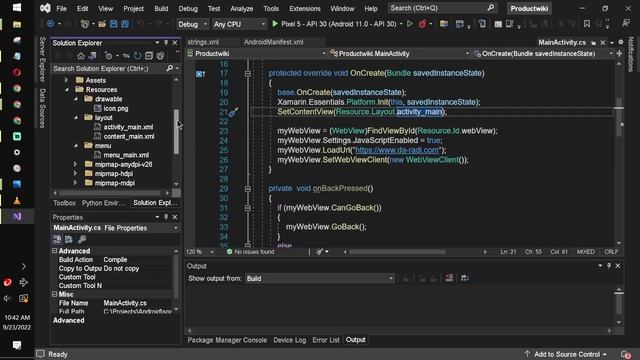Pin the Properties panel
640x360 pixels.
pyautogui.click(x=166, y=217)
